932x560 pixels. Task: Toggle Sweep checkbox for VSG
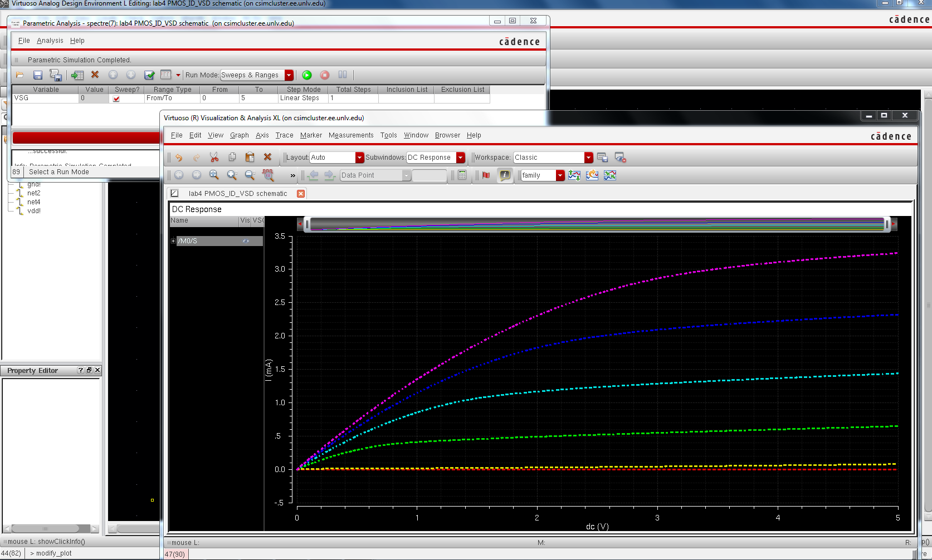[x=116, y=99]
